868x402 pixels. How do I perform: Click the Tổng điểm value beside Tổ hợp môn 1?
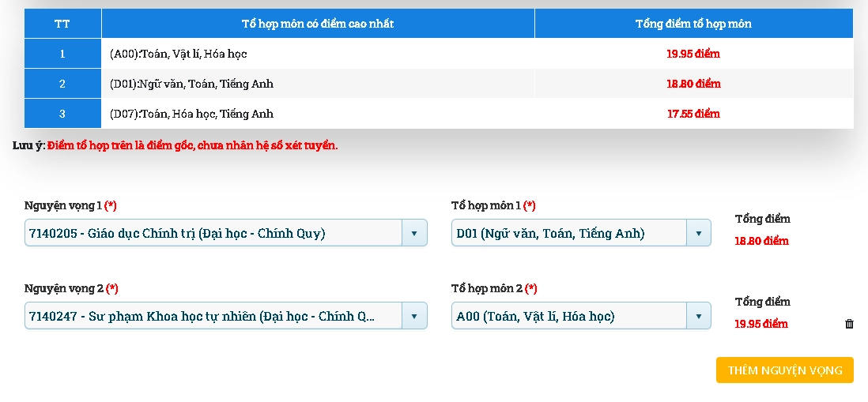click(x=761, y=241)
